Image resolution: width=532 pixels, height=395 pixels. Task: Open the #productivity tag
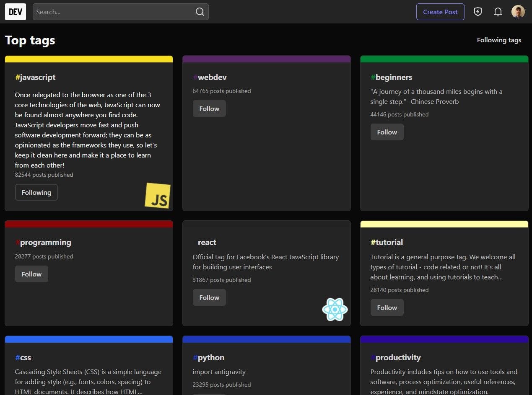[396, 357]
